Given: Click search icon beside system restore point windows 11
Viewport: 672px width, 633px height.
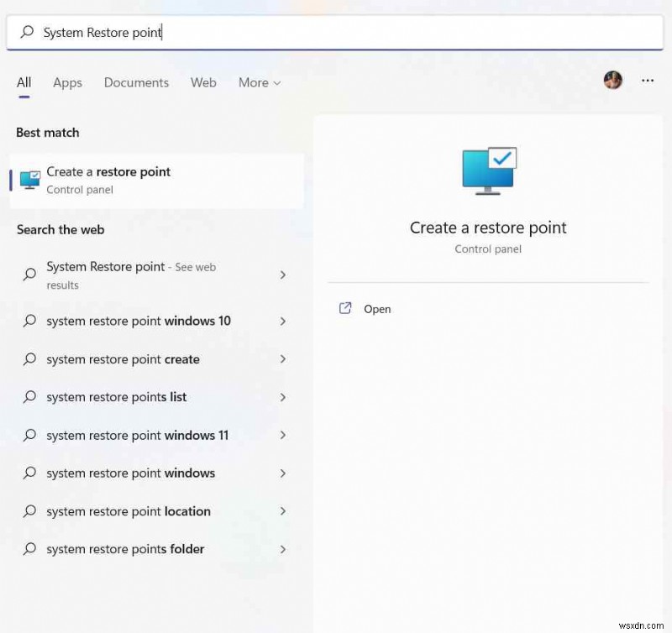Looking at the screenshot, I should 29,435.
